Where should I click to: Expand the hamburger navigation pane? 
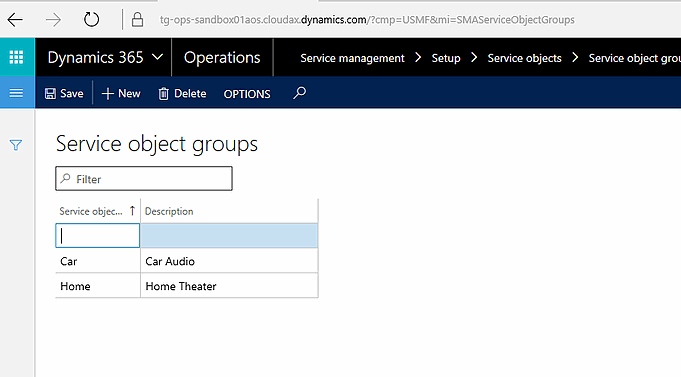(17, 93)
